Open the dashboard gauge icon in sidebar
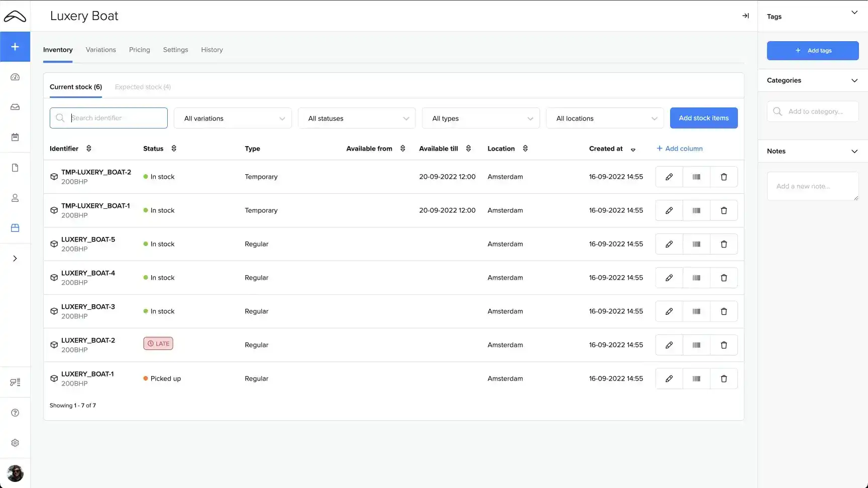The image size is (868, 488). (15, 77)
